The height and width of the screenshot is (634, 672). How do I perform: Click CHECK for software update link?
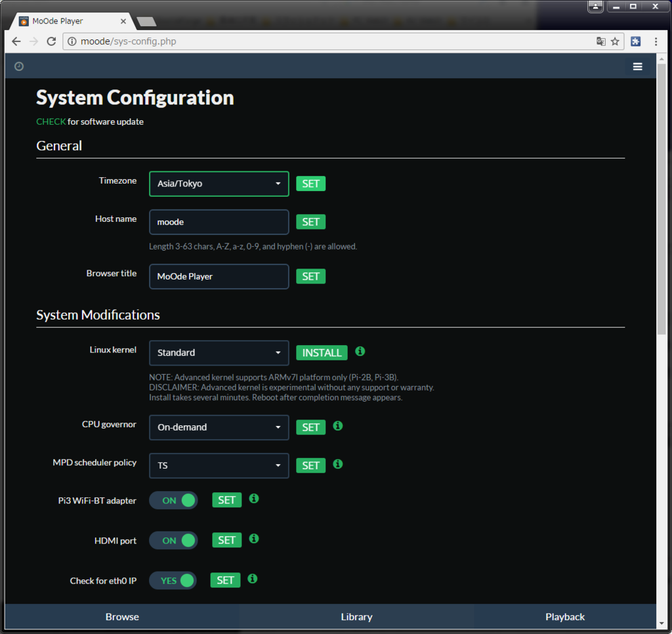(x=51, y=121)
